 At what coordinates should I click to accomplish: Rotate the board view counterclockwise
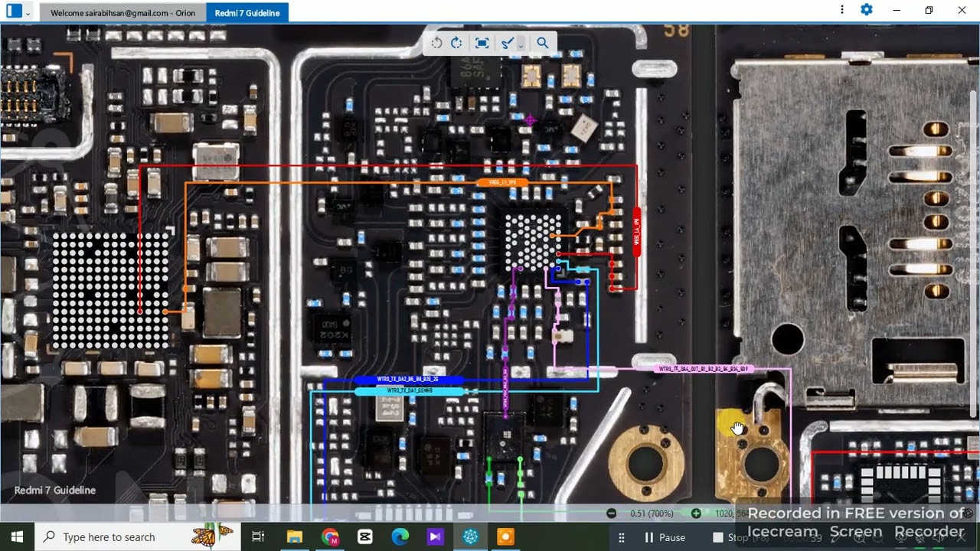(x=436, y=43)
